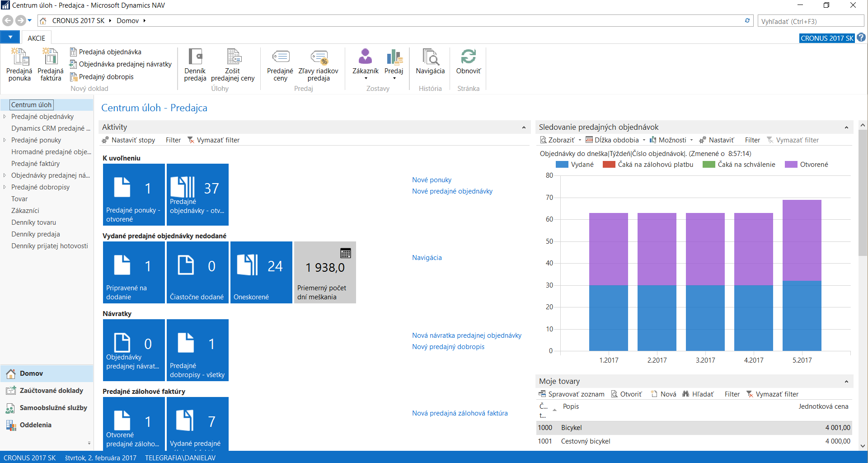This screenshot has width=868, height=463.
Task: Open Možnosti dropdown in chart toolbar
Action: [x=671, y=140]
